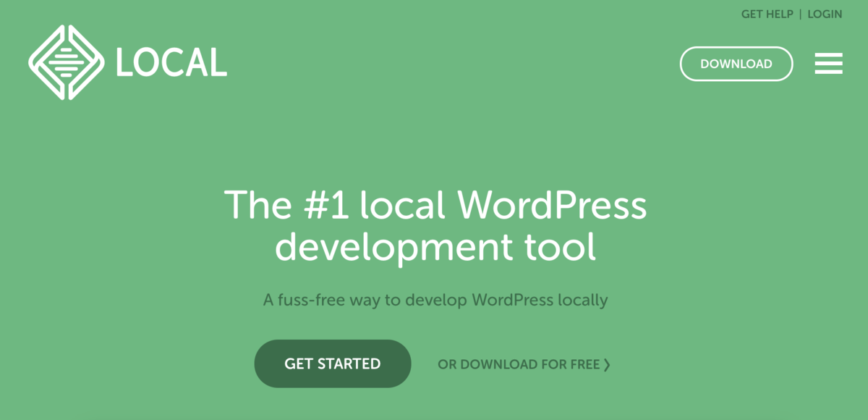The image size is (868, 420).
Task: Click the Local diamond logo icon
Action: pyautogui.click(x=66, y=62)
